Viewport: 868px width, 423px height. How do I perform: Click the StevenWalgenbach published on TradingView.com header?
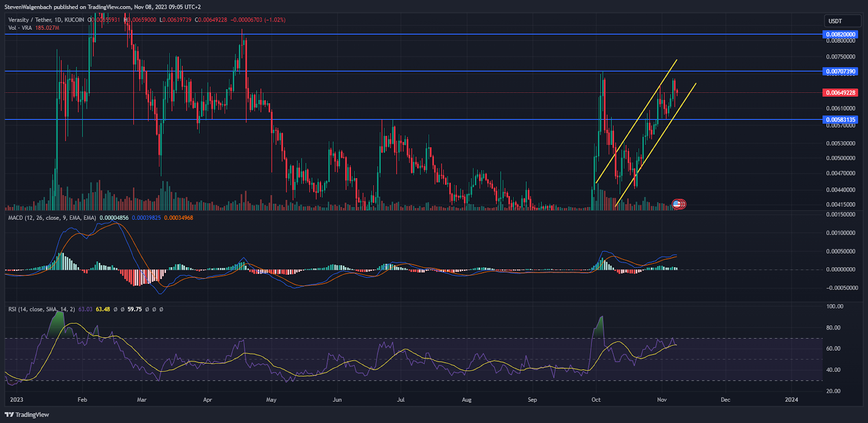(103, 7)
